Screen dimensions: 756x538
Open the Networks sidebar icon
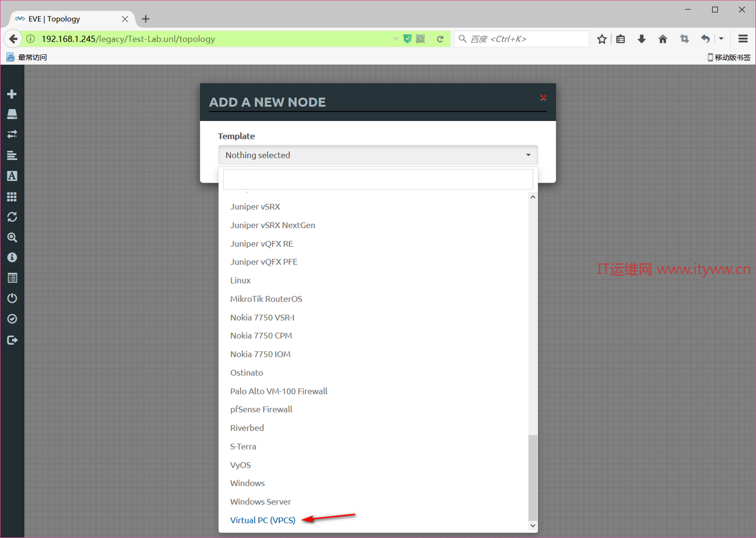12,135
